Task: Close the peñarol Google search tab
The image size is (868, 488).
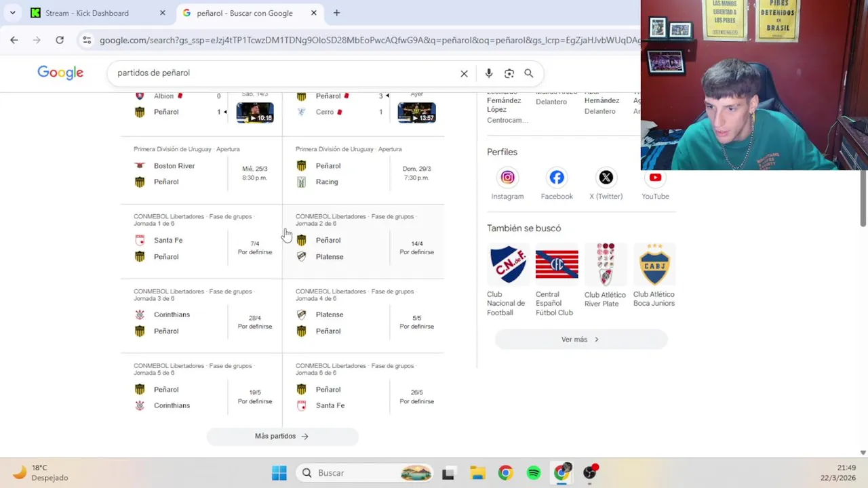Action: (x=314, y=13)
